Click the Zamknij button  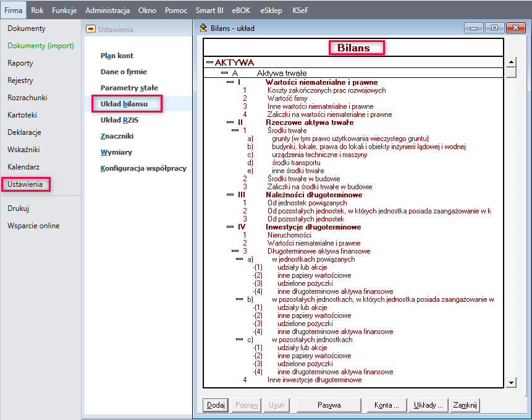point(465,405)
